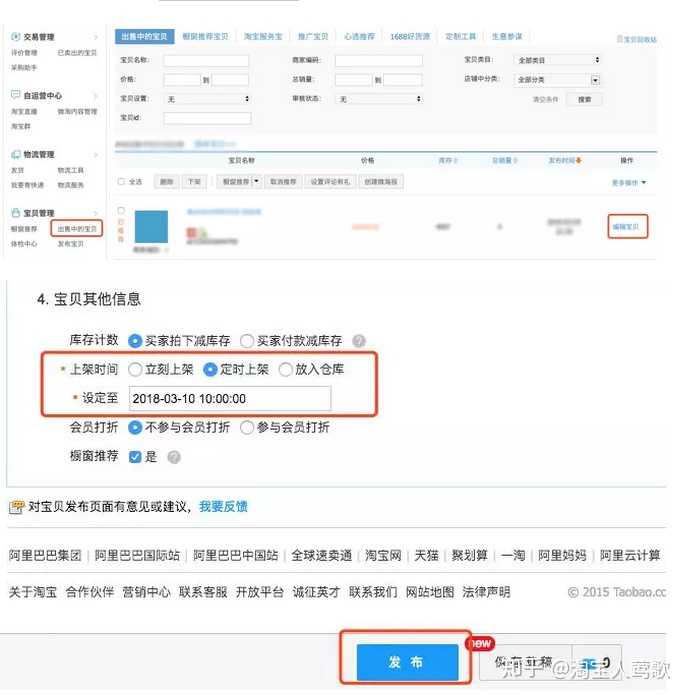Open 出售中的宝贝 in the sidebar
The width and height of the screenshot is (687, 697).
(77, 228)
